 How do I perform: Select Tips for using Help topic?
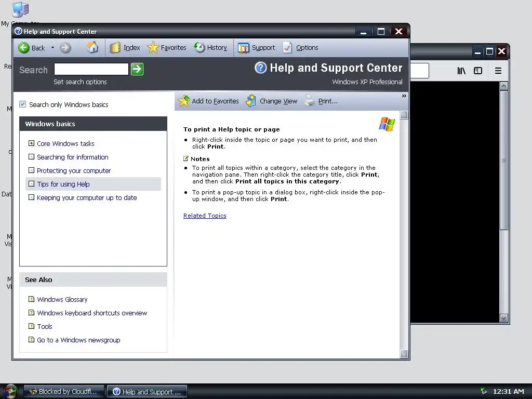point(63,184)
